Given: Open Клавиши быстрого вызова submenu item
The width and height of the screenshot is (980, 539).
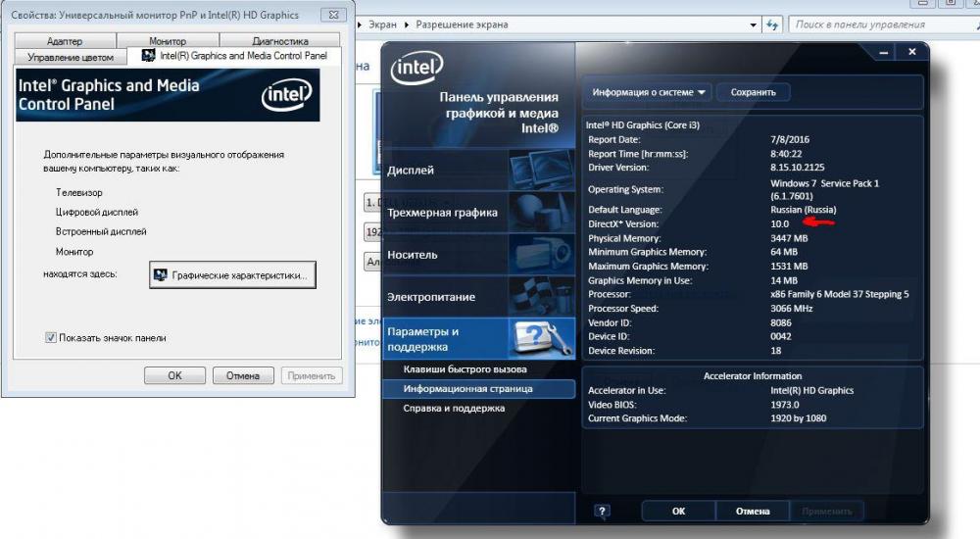Looking at the screenshot, I should pyautogui.click(x=465, y=369).
